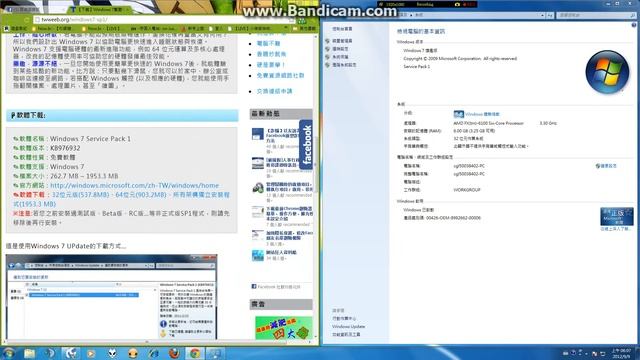The width and height of the screenshot is (640, 360).
Task: Click the green advertisement banner image
Action: (284, 328)
